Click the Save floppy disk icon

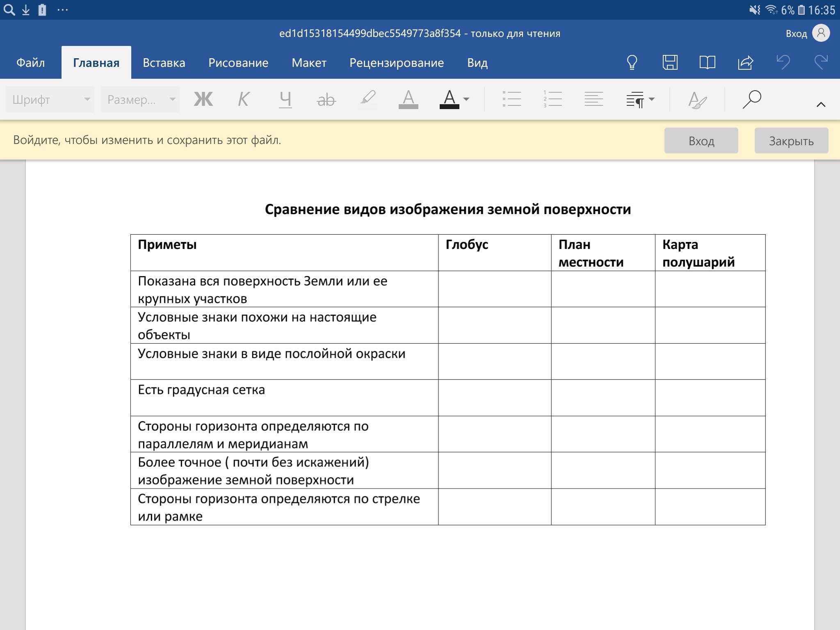coord(670,63)
